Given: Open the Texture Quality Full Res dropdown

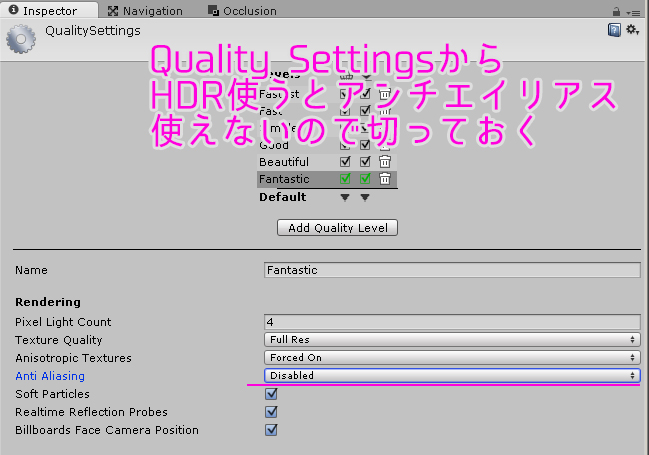Looking at the screenshot, I should tap(452, 339).
